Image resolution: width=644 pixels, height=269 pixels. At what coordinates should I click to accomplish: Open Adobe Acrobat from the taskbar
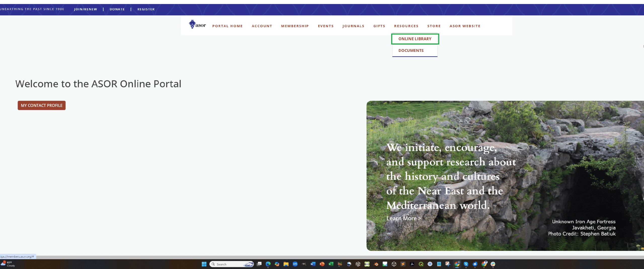coord(412,264)
